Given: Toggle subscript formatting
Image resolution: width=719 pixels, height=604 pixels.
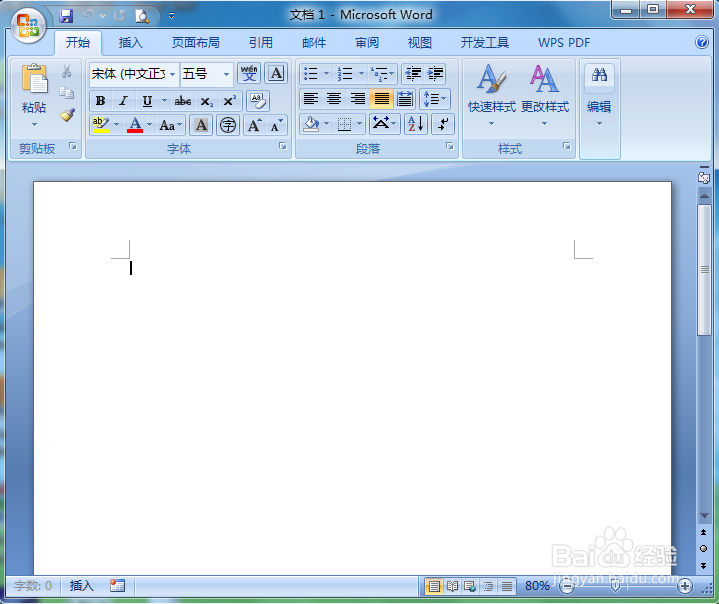Looking at the screenshot, I should 207,101.
